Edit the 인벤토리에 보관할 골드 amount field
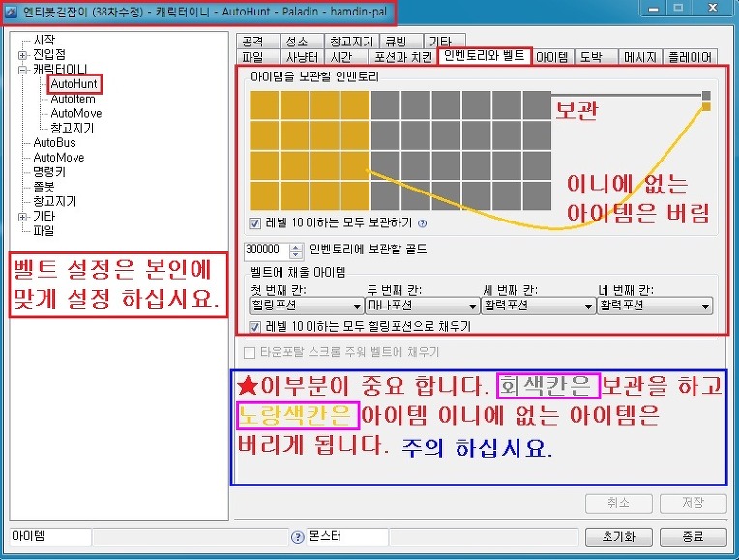The height and width of the screenshot is (560, 739). (267, 250)
